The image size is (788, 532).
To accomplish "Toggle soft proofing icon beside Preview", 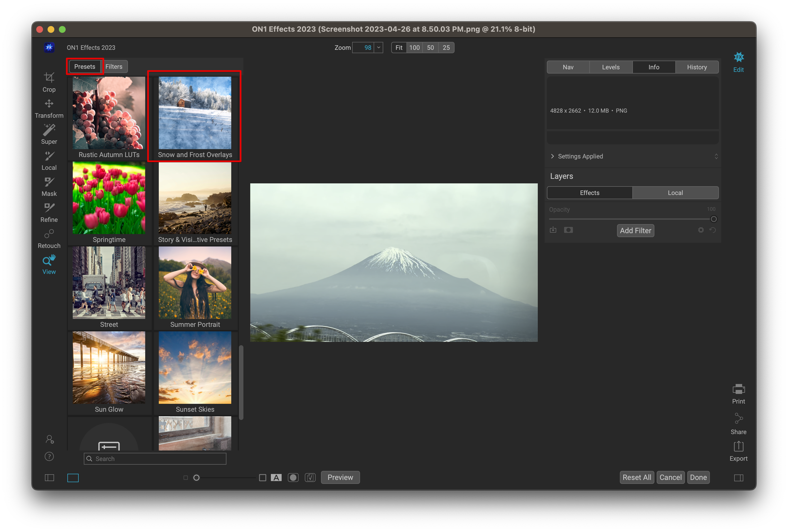I will pos(310,478).
